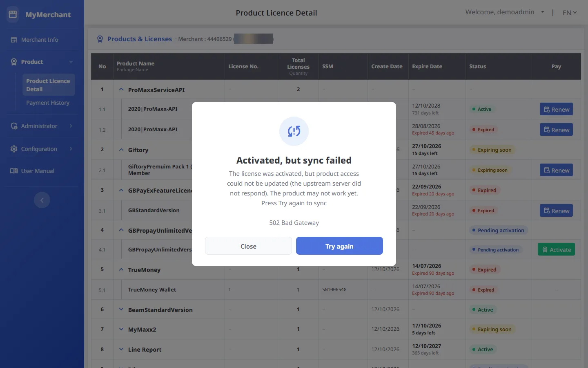This screenshot has width=588, height=368.
Task: Click the Administrator shield icon
Action: click(x=14, y=126)
